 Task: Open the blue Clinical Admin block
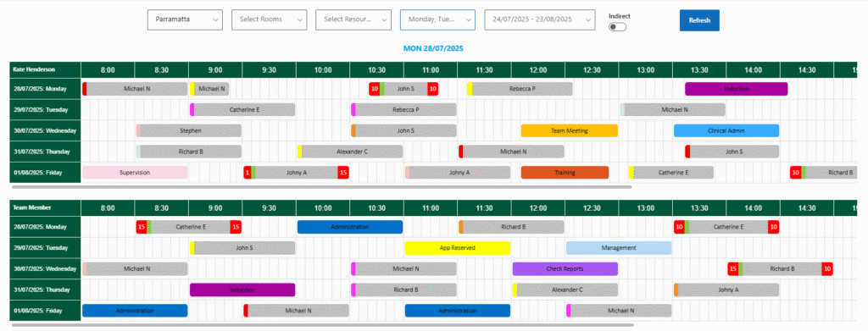[726, 131]
